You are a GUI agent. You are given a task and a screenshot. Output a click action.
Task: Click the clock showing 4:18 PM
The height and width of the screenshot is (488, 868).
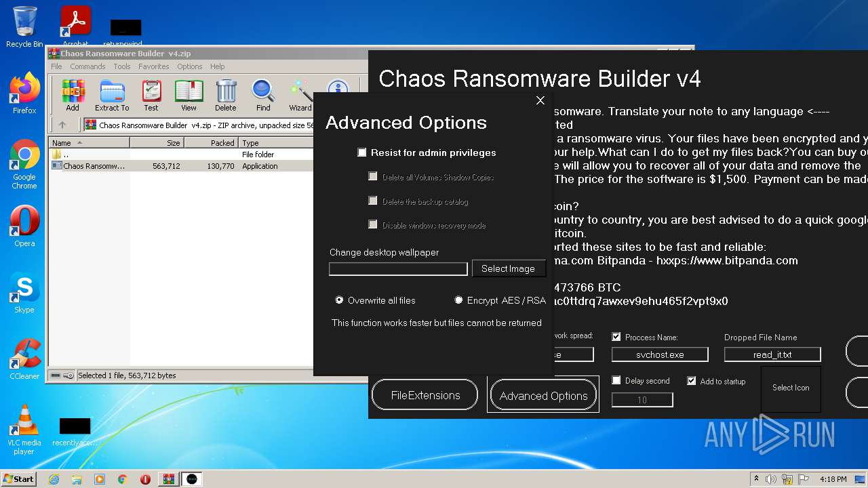click(833, 479)
